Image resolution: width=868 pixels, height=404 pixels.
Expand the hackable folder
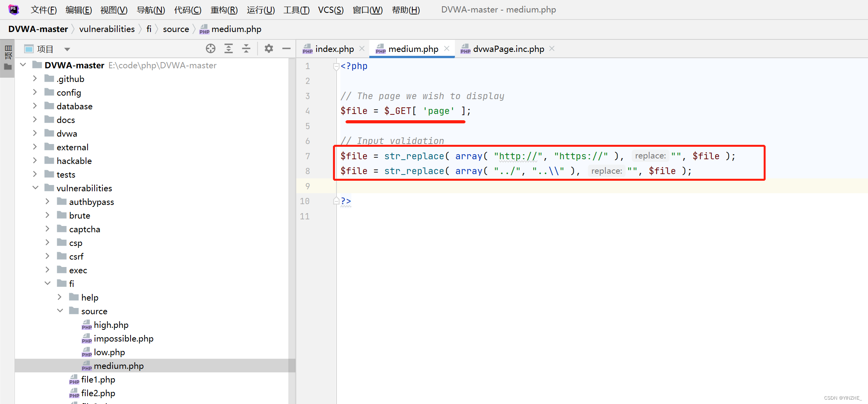tap(35, 160)
